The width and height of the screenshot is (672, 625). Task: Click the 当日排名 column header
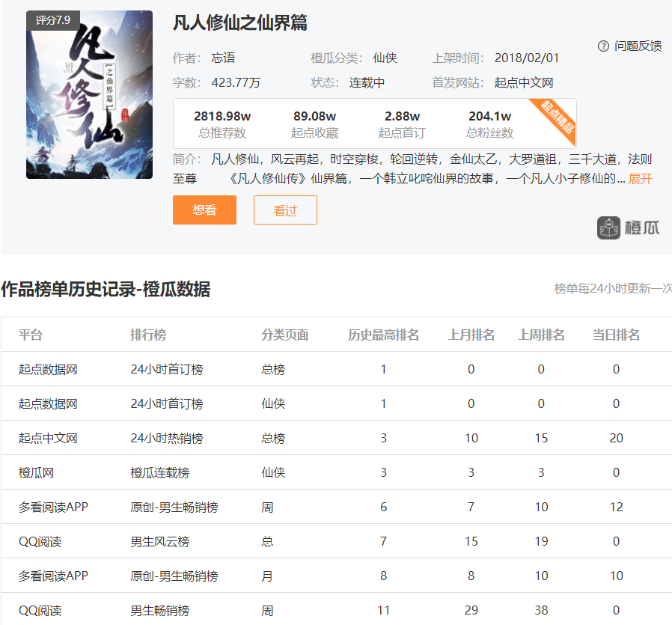(617, 335)
